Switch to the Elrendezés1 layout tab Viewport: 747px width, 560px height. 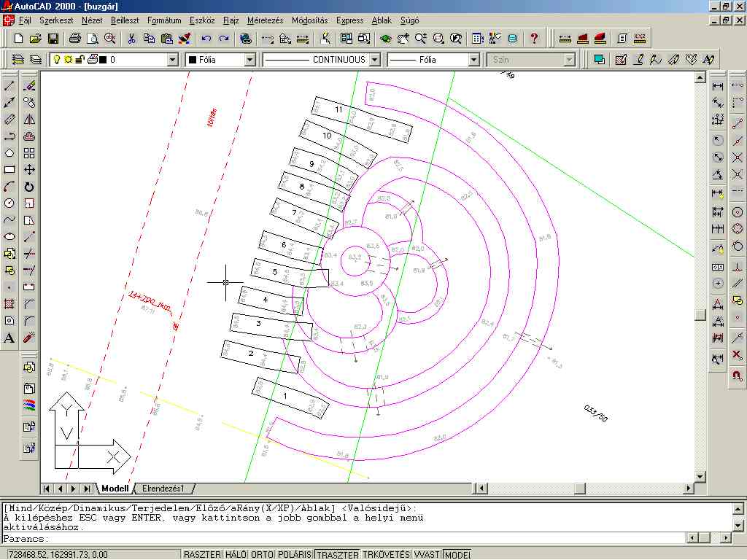click(164, 489)
